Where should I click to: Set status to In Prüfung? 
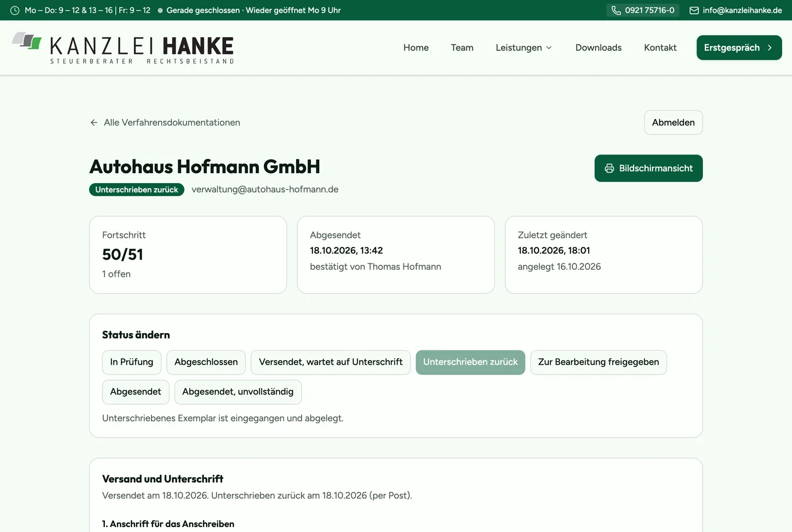[x=132, y=362]
